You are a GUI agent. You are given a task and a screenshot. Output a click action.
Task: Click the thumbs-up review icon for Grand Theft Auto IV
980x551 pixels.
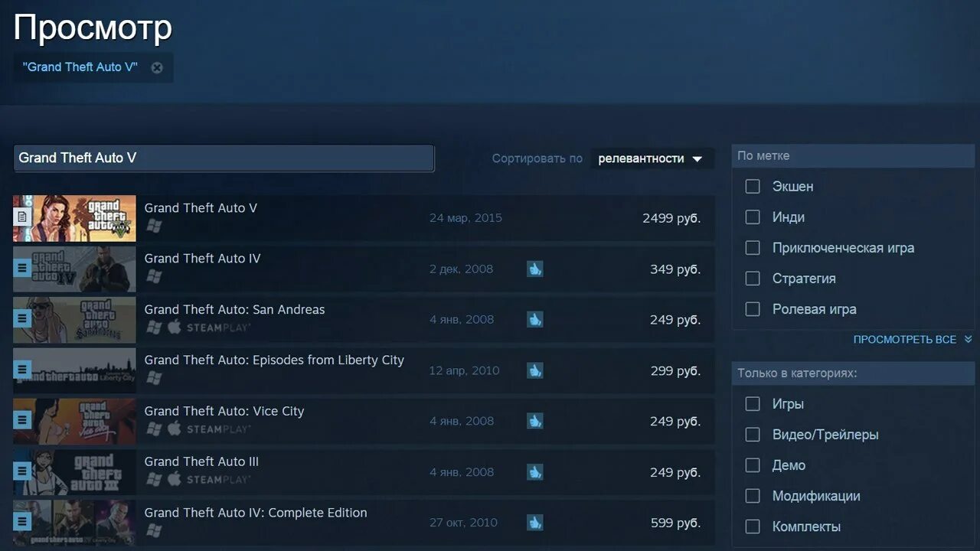(x=534, y=269)
